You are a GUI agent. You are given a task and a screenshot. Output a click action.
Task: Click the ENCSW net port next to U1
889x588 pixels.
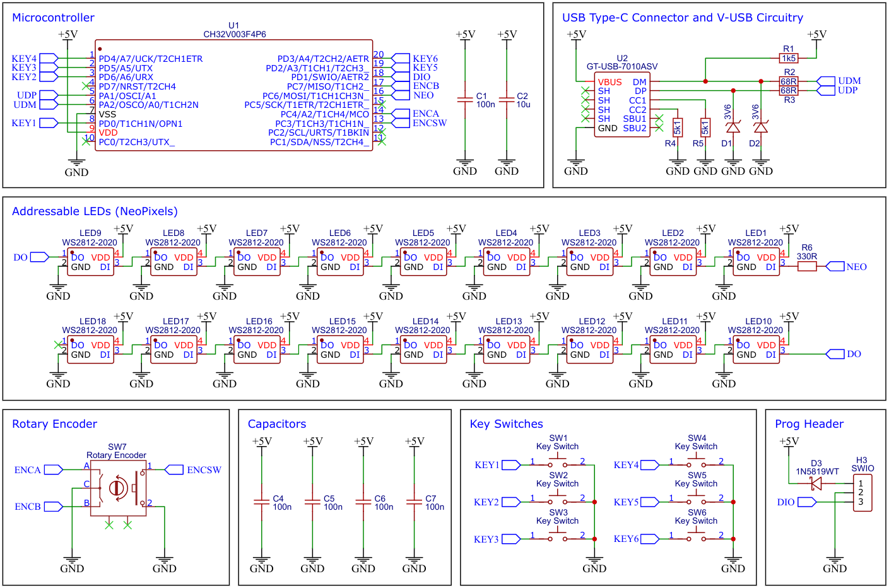419,123
